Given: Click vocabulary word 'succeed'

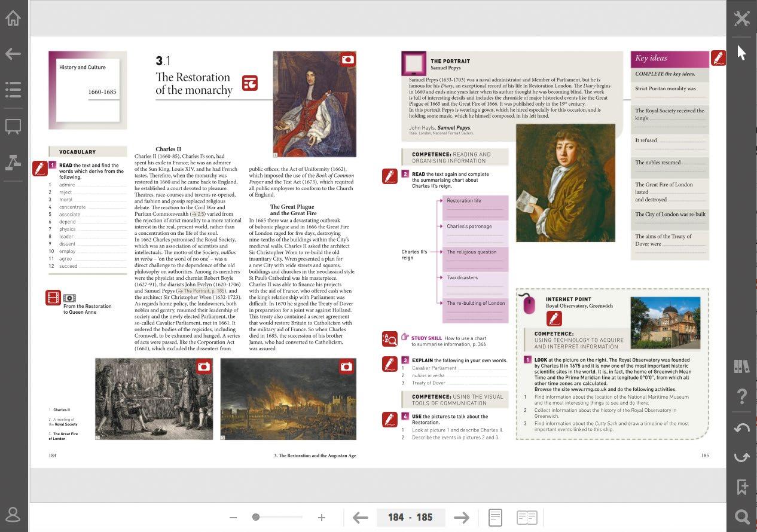Looking at the screenshot, I should [68, 266].
